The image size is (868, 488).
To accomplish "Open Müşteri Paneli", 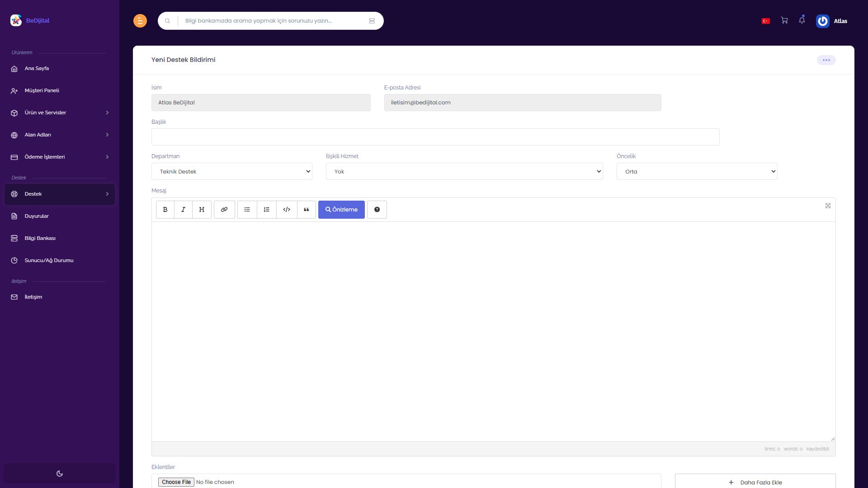I will [x=60, y=90].
